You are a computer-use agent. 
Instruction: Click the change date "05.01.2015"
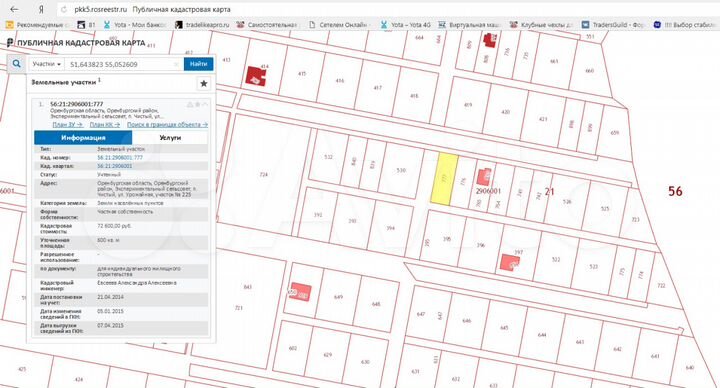point(110,311)
